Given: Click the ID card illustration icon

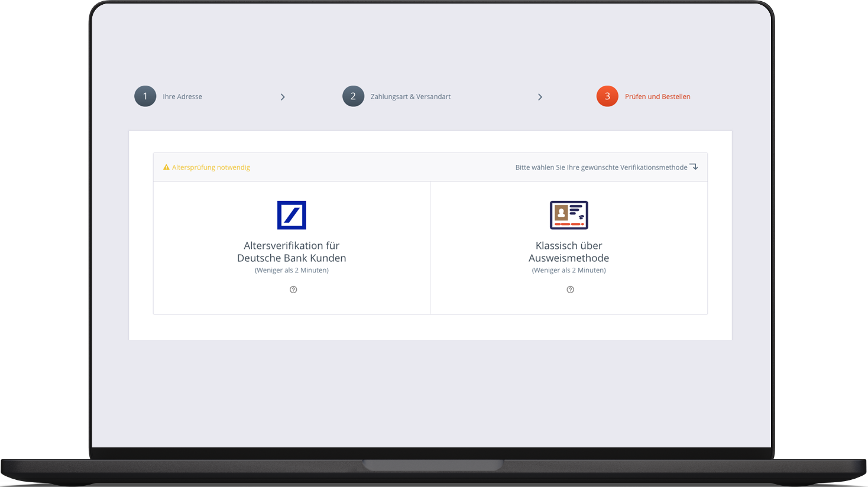Looking at the screenshot, I should (x=569, y=215).
